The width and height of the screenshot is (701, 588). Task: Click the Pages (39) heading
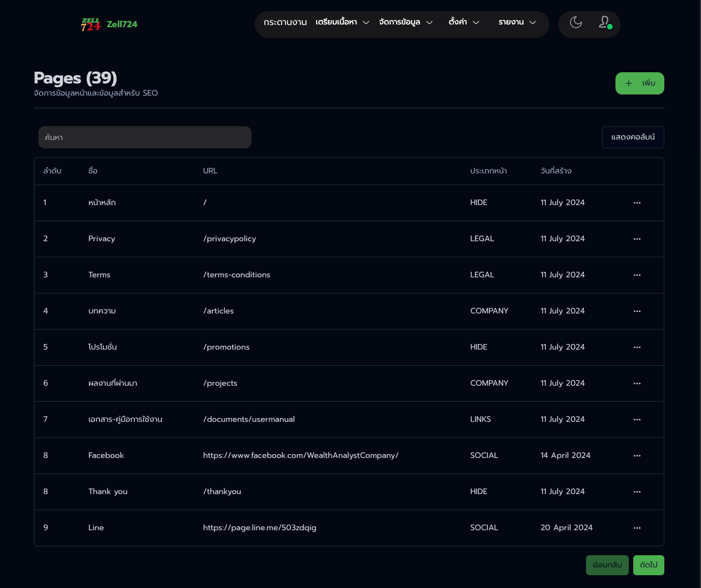coord(75,78)
